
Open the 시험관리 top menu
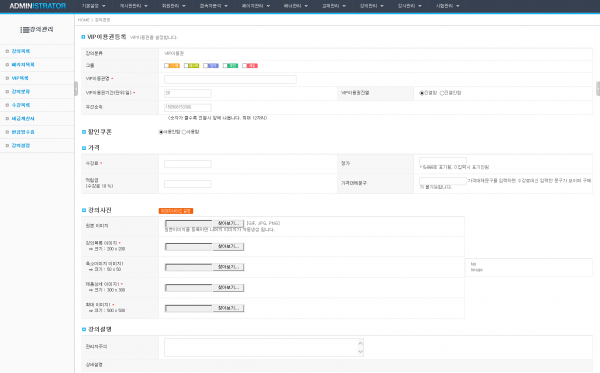[x=447, y=6]
